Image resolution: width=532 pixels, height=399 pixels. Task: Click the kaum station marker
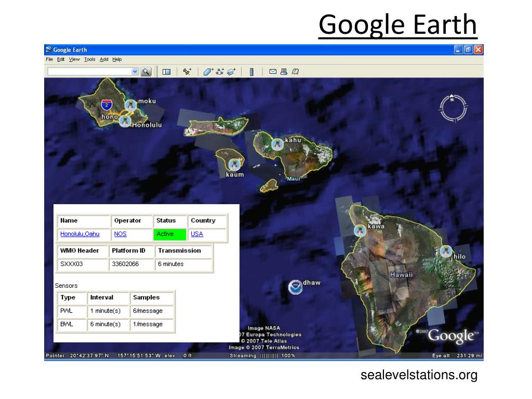click(x=234, y=165)
